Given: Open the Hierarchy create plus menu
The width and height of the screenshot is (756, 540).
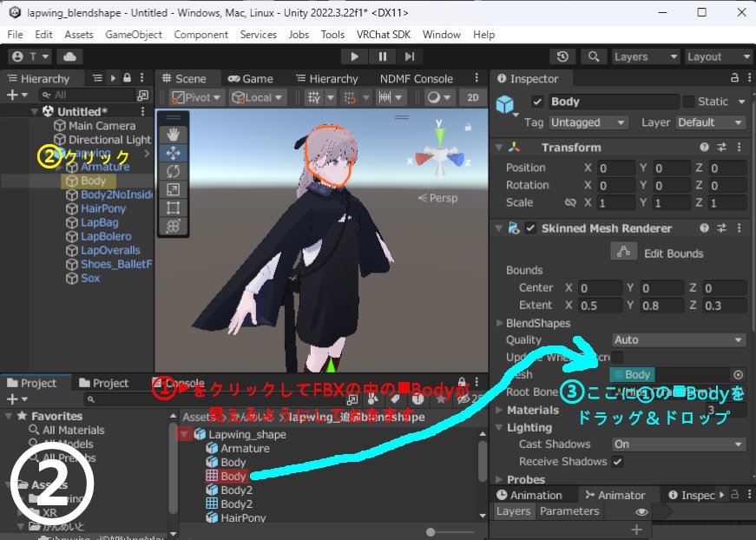Looking at the screenshot, I should point(16,95).
